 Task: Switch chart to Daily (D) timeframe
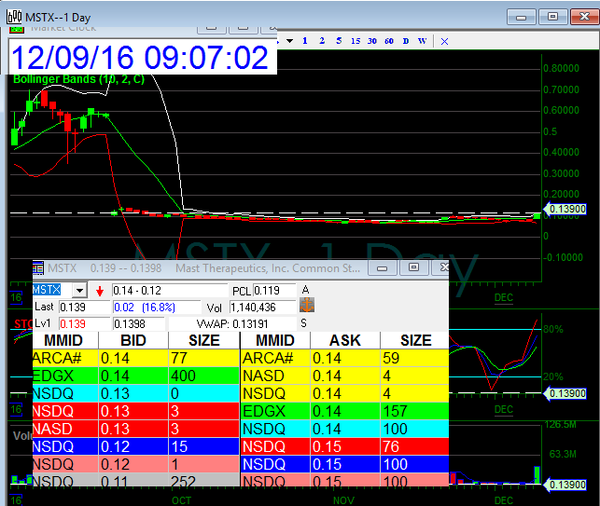tap(405, 41)
